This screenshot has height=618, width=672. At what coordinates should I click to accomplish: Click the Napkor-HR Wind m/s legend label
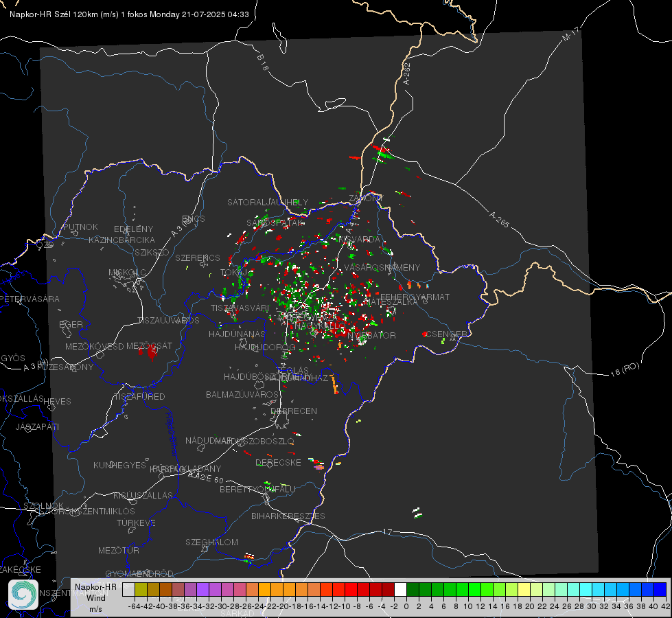tap(95, 598)
